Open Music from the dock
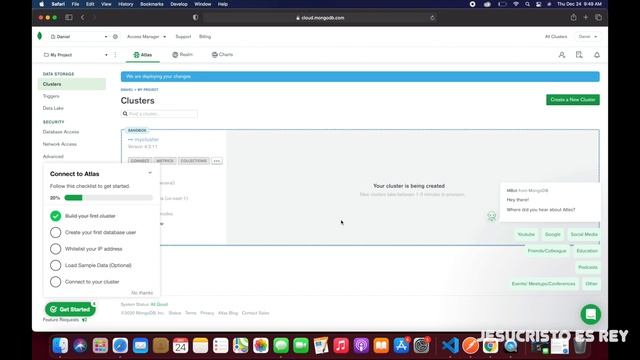Screen dimensions: 640x360 click(x=341, y=346)
